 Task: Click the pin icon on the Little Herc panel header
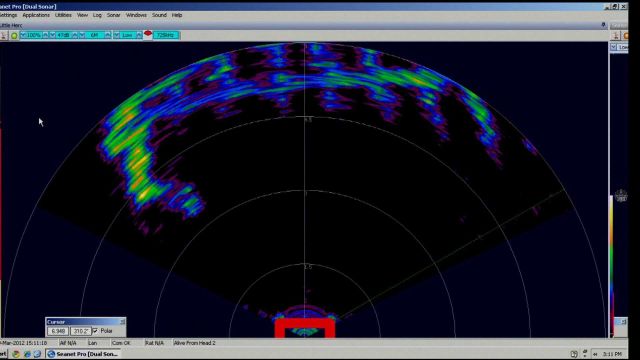pos(603,25)
